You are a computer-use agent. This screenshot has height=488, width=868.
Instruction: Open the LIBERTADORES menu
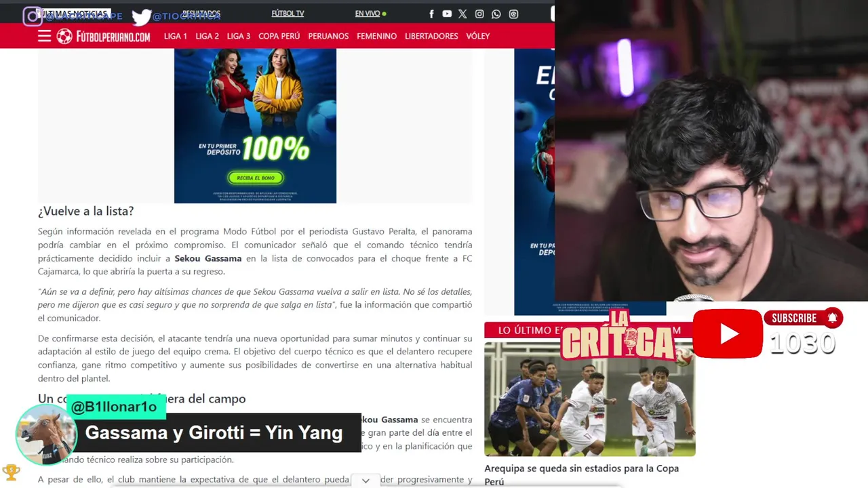tap(431, 36)
